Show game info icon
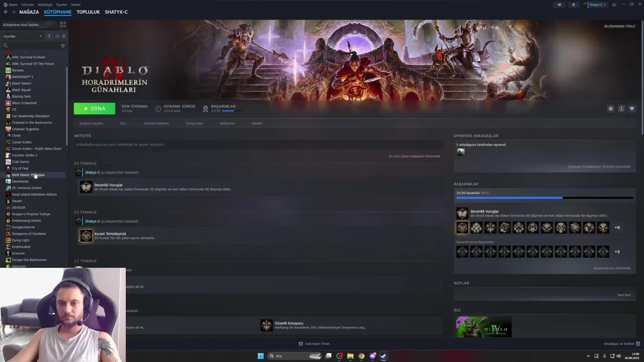The height and width of the screenshot is (362, 644). coord(621,109)
